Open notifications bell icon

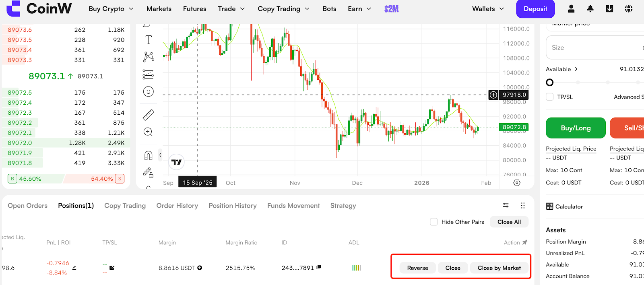tap(590, 9)
